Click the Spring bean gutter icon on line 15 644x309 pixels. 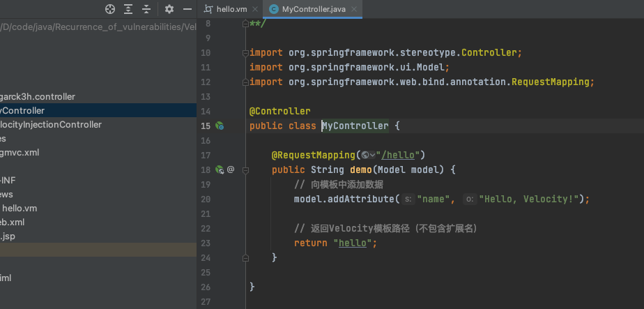click(x=220, y=126)
